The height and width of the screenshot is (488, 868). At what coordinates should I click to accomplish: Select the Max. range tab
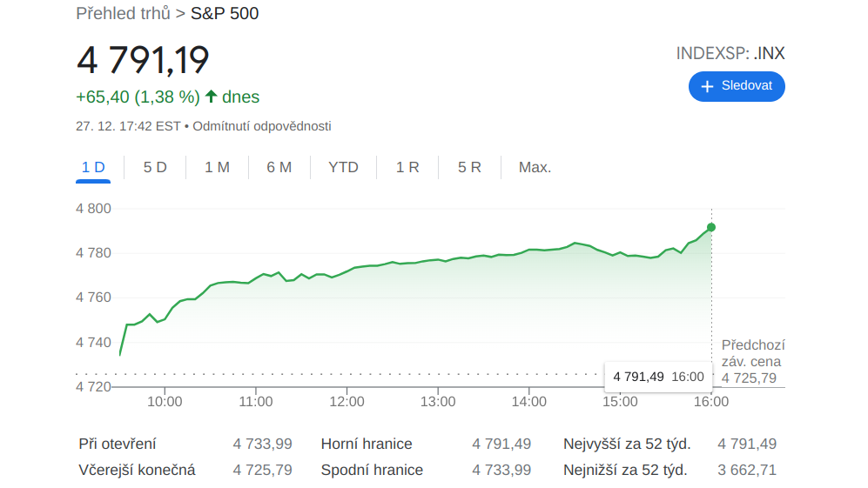[535, 168]
